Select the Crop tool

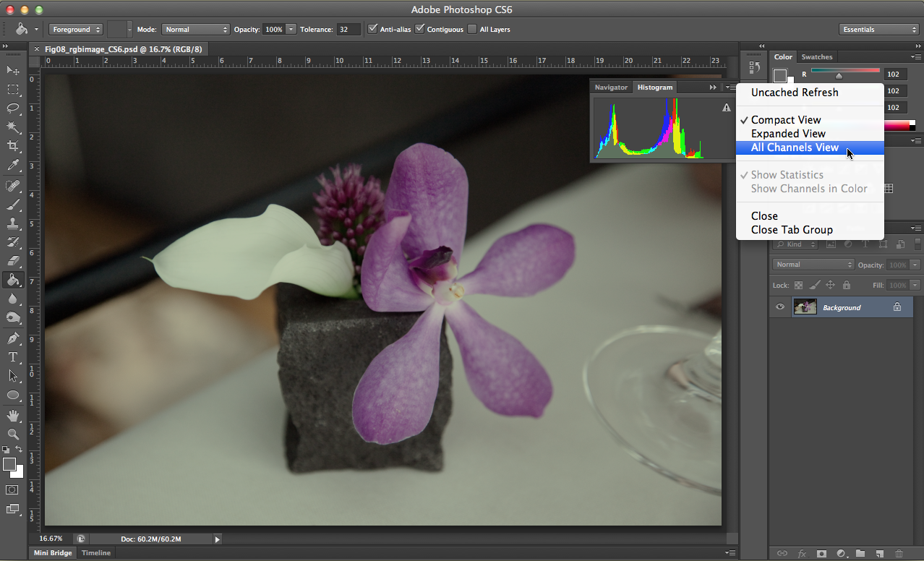13,147
